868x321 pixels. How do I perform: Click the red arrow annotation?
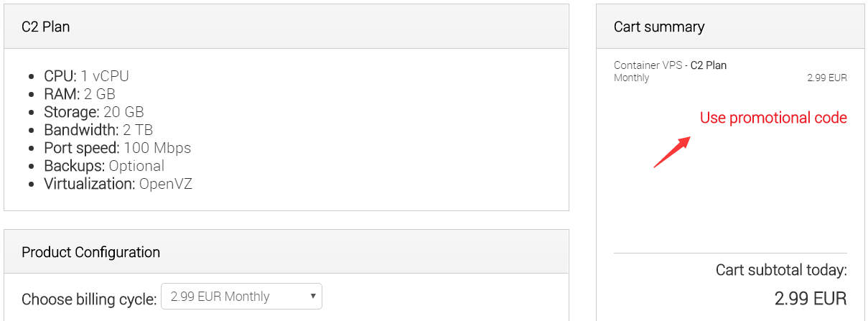tap(672, 151)
